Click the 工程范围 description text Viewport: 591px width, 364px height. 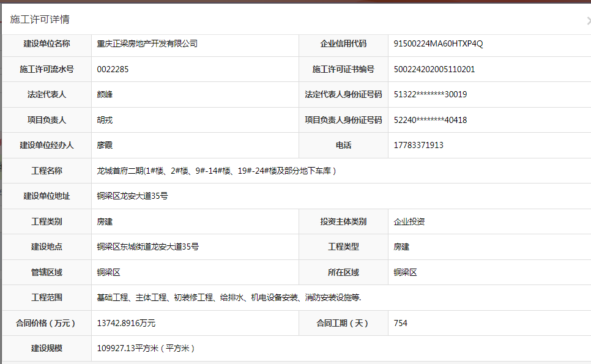pos(229,298)
